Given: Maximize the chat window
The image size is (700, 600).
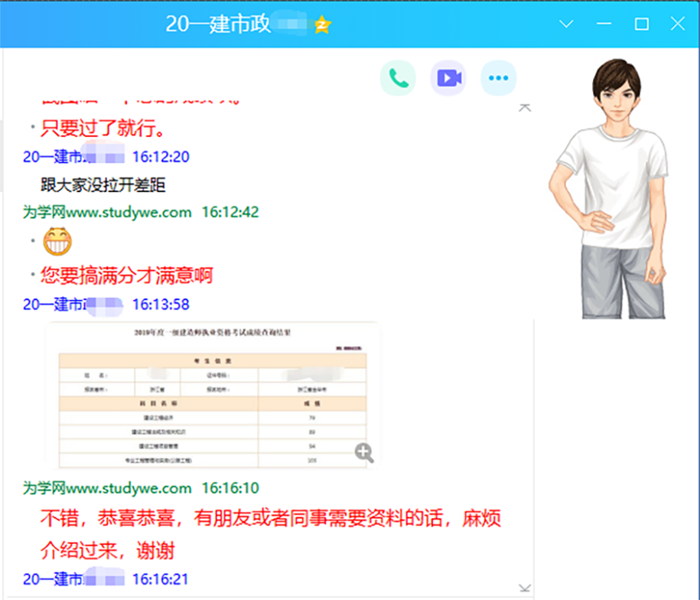Looking at the screenshot, I should click(641, 24).
